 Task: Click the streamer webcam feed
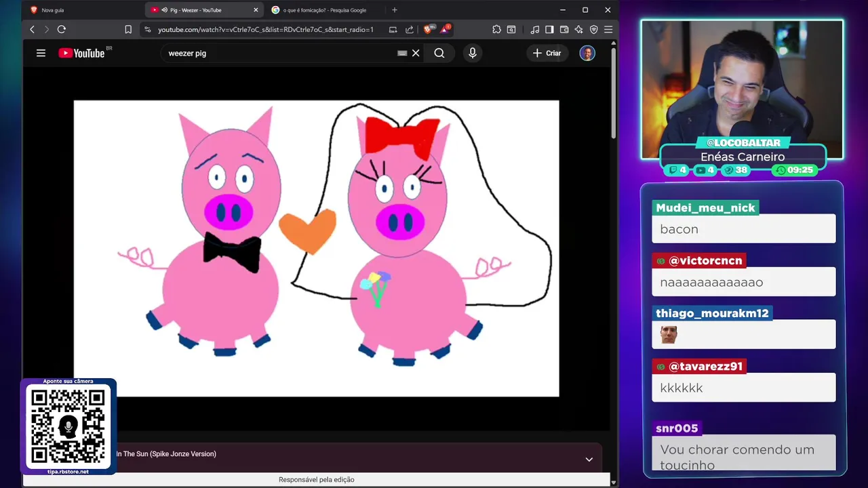pyautogui.click(x=742, y=88)
